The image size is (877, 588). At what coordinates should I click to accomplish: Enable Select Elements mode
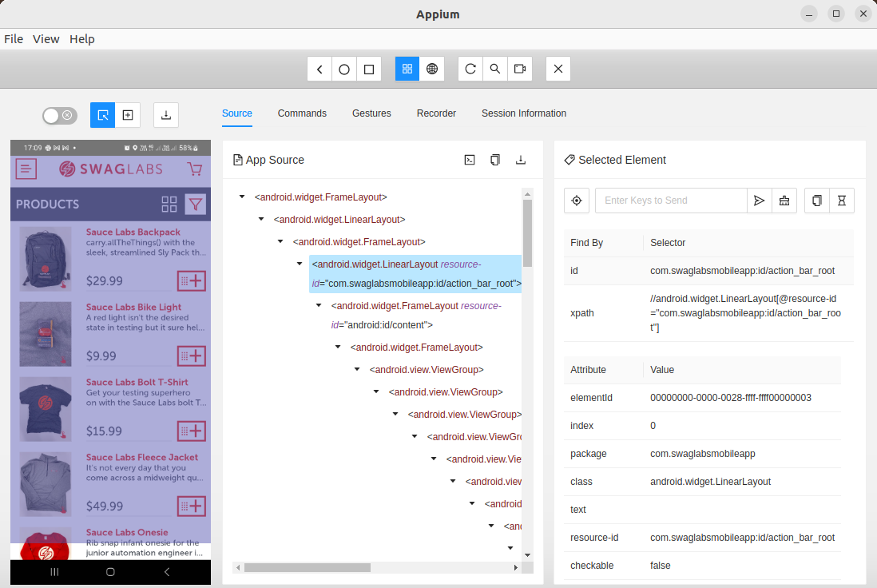[103, 115]
